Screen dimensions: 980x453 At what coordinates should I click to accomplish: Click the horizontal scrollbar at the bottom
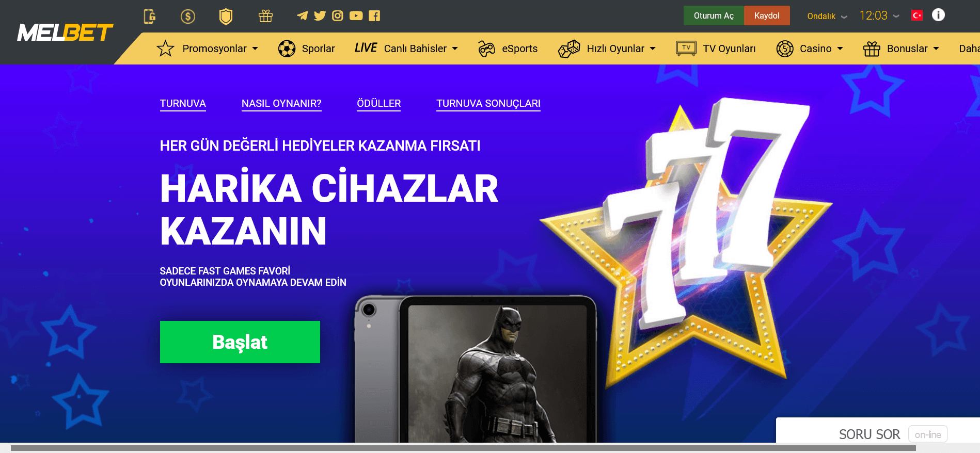(x=463, y=448)
